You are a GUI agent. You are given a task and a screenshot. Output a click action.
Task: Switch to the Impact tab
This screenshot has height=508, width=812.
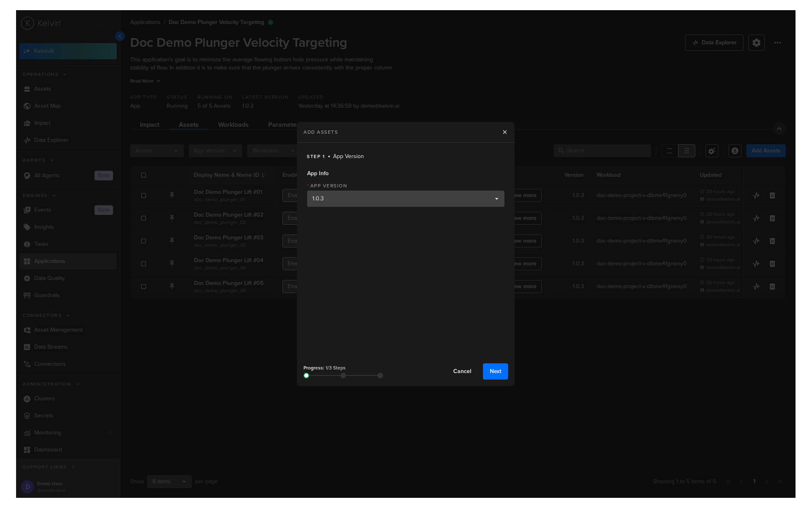tap(149, 125)
